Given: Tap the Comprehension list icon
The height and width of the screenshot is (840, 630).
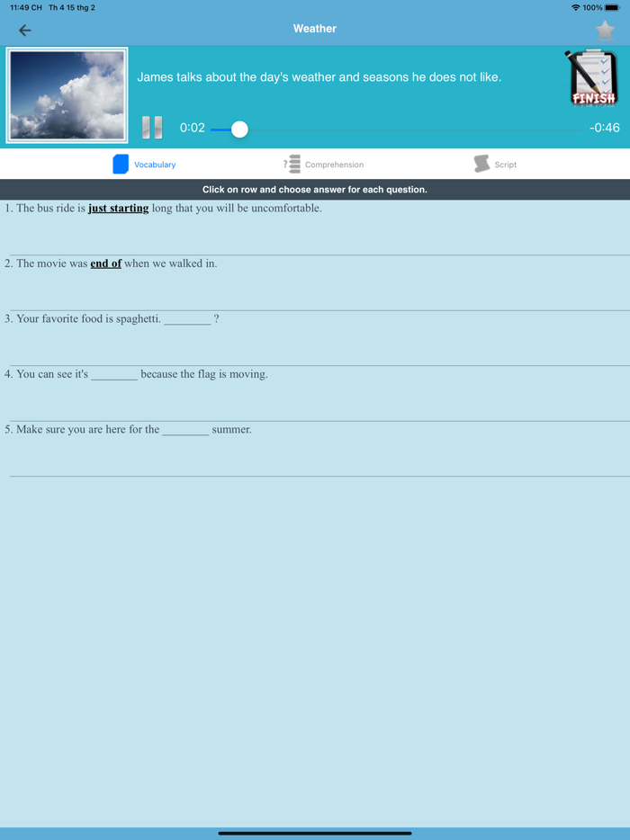Looking at the screenshot, I should pos(292,164).
